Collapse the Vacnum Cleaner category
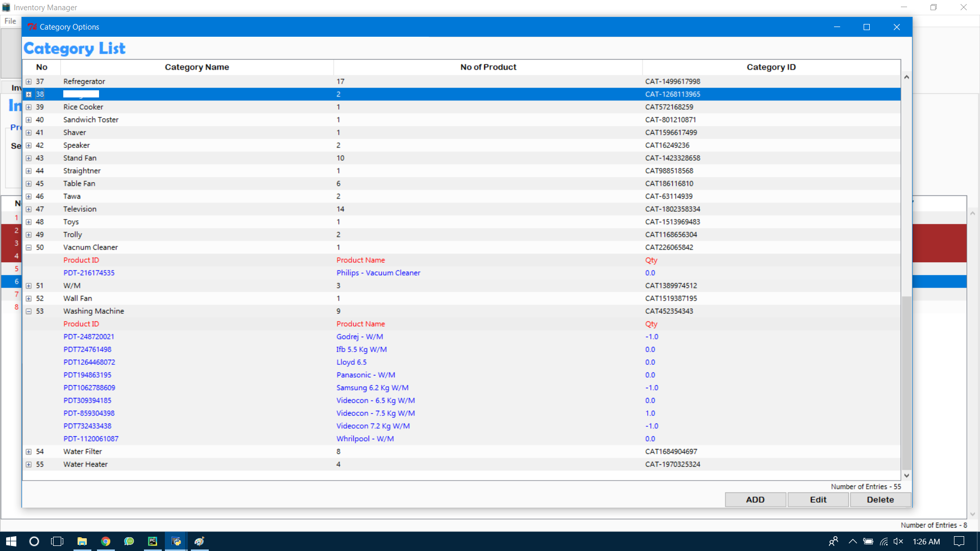Screen dimensions: 980x551 coord(29,247)
